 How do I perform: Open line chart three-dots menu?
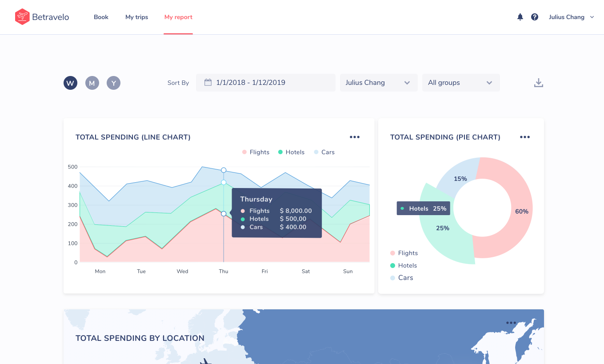pos(355,137)
